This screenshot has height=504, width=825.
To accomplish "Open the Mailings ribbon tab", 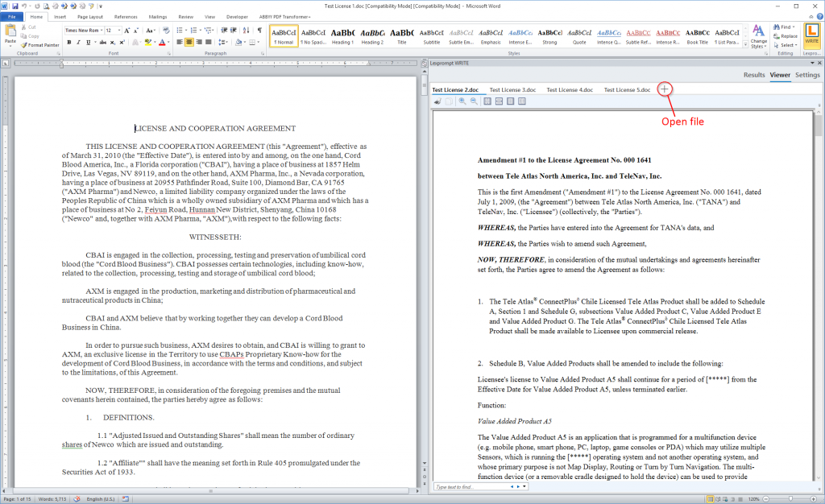I will pos(157,17).
